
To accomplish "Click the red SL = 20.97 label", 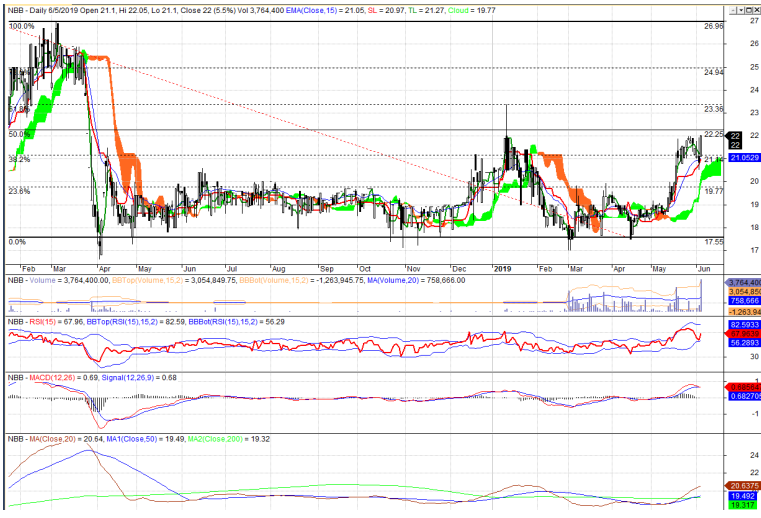I will coord(386,10).
